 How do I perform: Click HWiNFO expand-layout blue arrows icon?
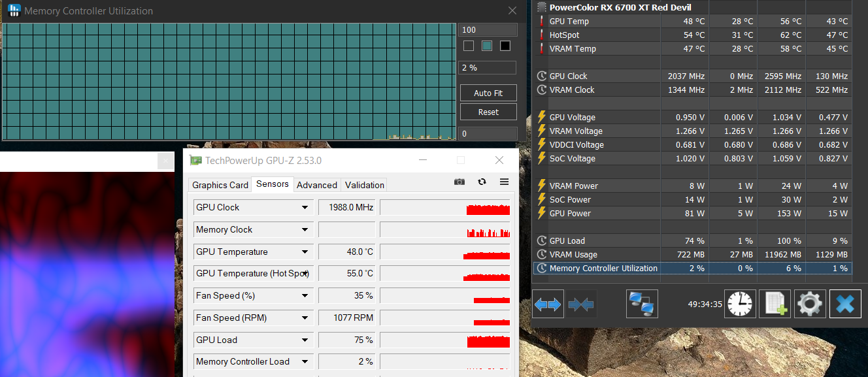(548, 304)
